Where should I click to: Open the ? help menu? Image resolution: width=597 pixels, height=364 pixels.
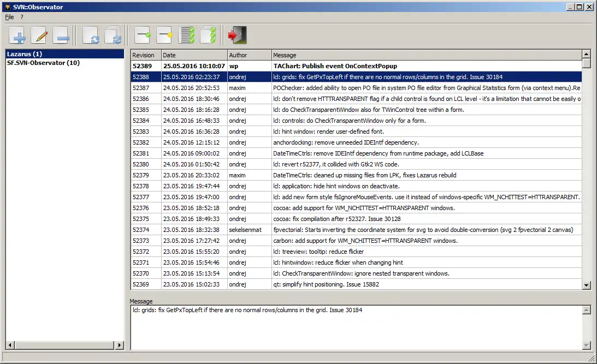tap(22, 17)
